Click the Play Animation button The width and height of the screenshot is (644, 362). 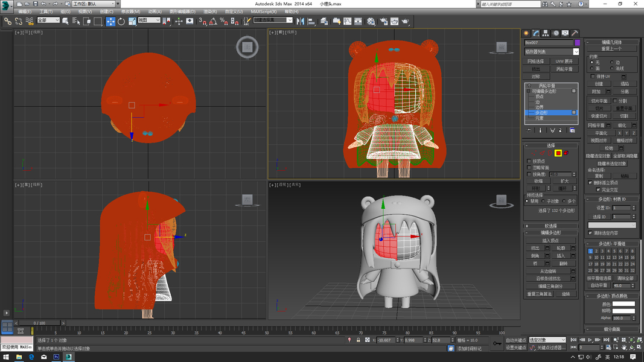[590, 340]
